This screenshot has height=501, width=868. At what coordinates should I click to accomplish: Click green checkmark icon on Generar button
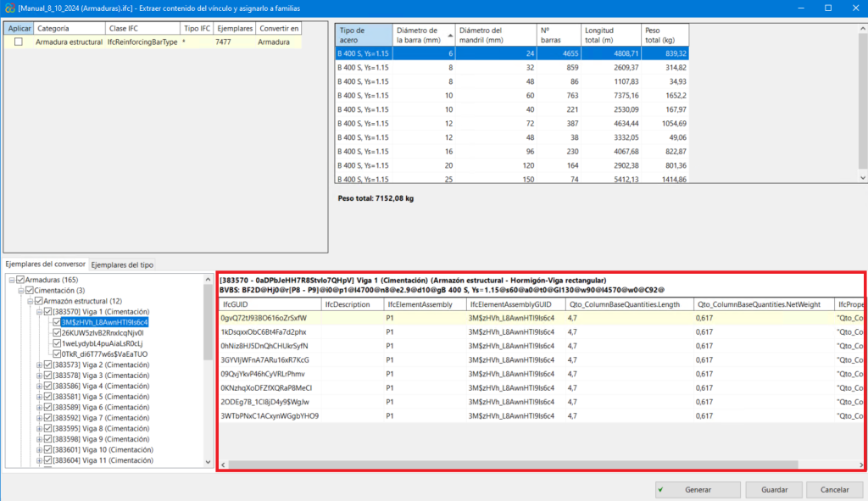pyautogui.click(x=661, y=489)
